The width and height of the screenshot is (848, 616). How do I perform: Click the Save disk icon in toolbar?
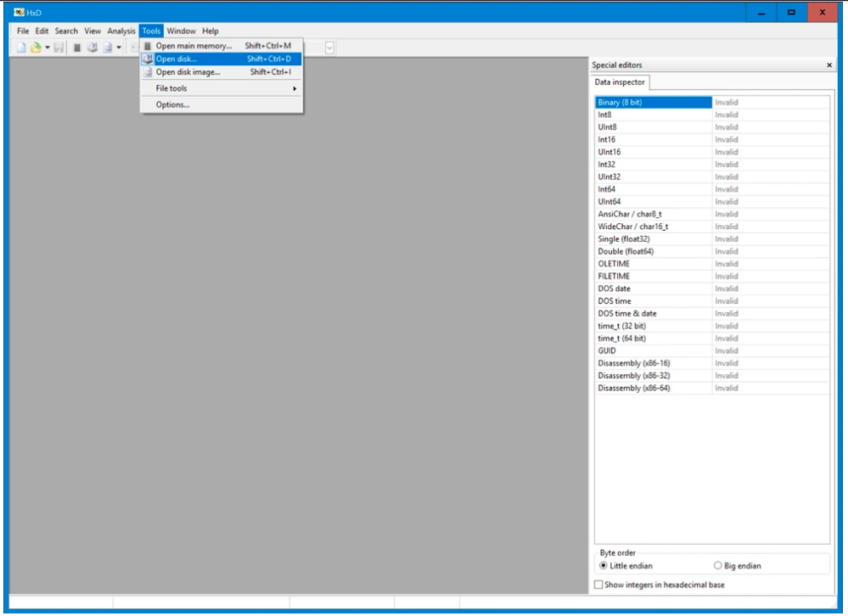pyautogui.click(x=59, y=48)
